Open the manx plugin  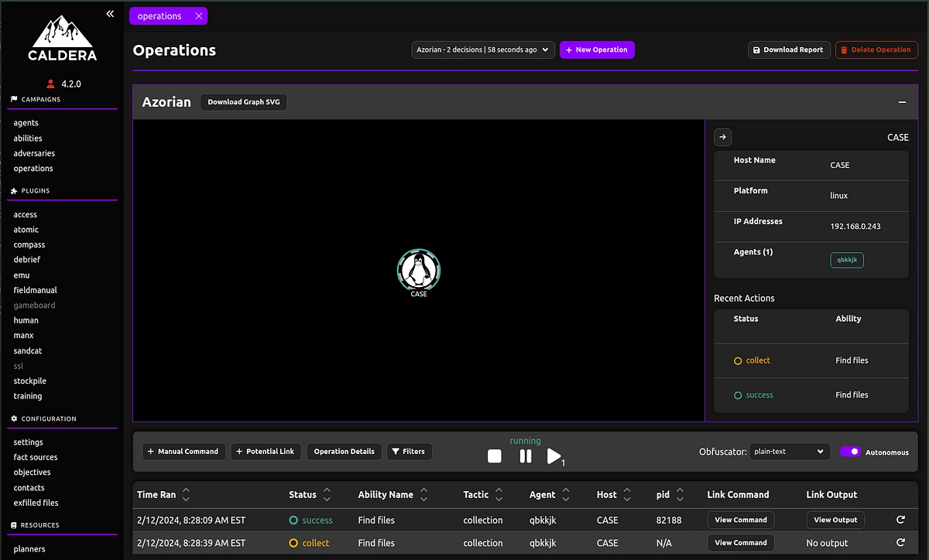click(x=23, y=336)
